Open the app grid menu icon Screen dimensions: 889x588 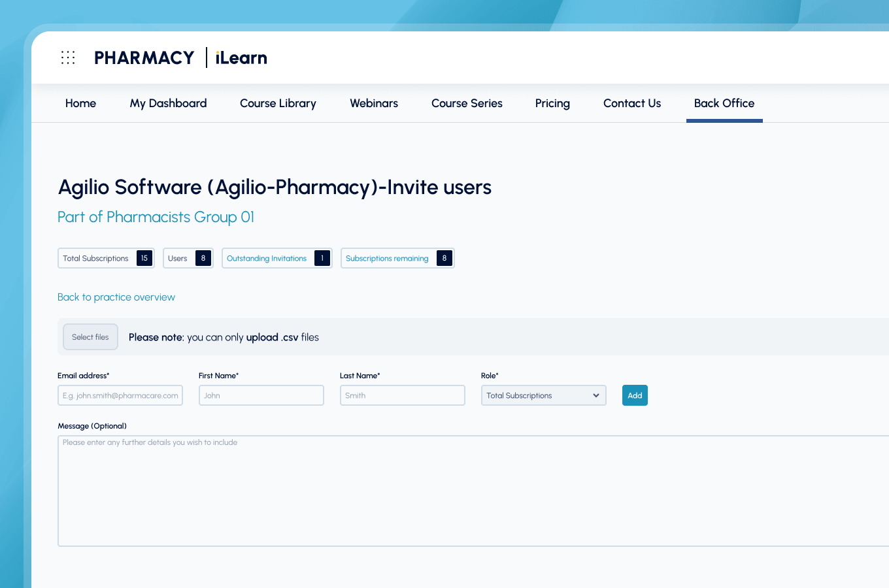(x=68, y=57)
